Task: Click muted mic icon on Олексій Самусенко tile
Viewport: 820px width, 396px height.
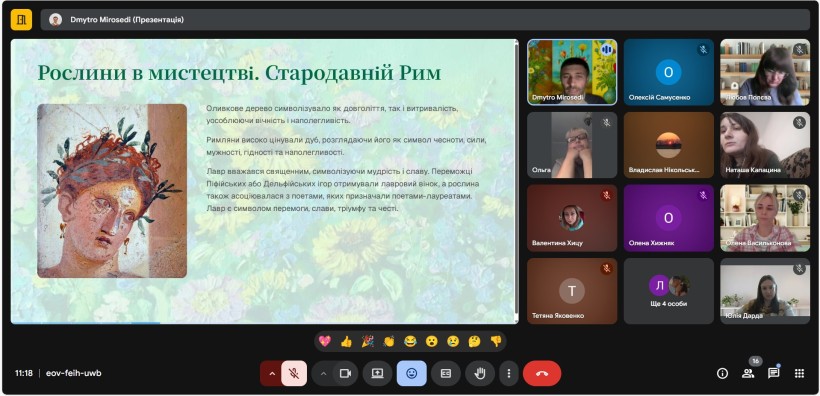Action: point(703,50)
